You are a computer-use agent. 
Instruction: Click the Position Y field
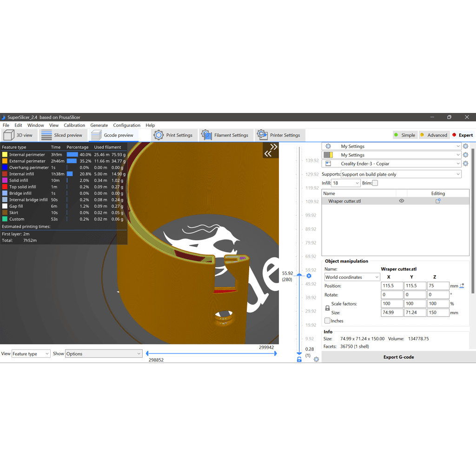pyautogui.click(x=415, y=286)
